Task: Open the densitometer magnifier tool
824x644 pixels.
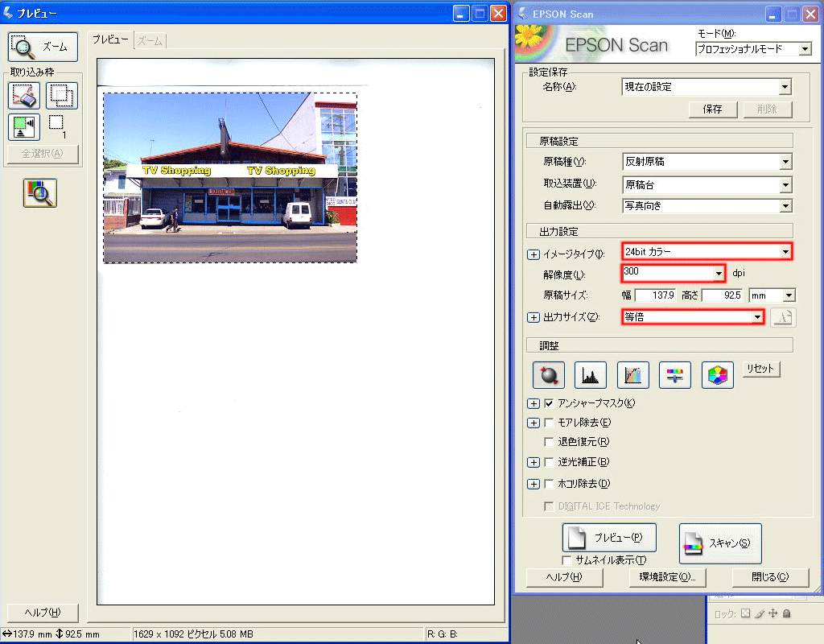Action: click(40, 193)
